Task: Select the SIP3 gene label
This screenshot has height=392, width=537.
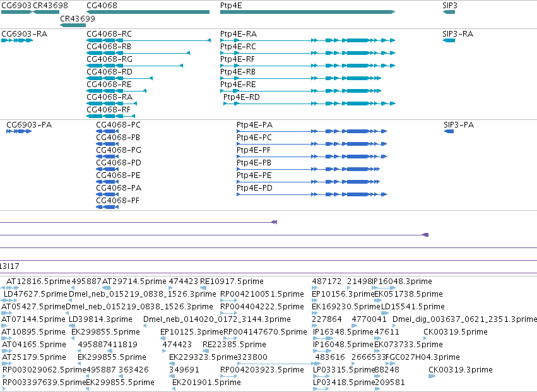Action: (x=450, y=6)
